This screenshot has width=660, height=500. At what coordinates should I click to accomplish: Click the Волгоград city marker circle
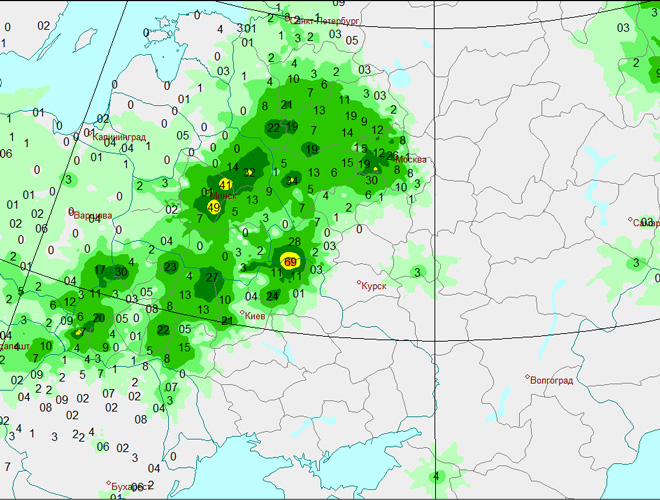pyautogui.click(x=527, y=378)
